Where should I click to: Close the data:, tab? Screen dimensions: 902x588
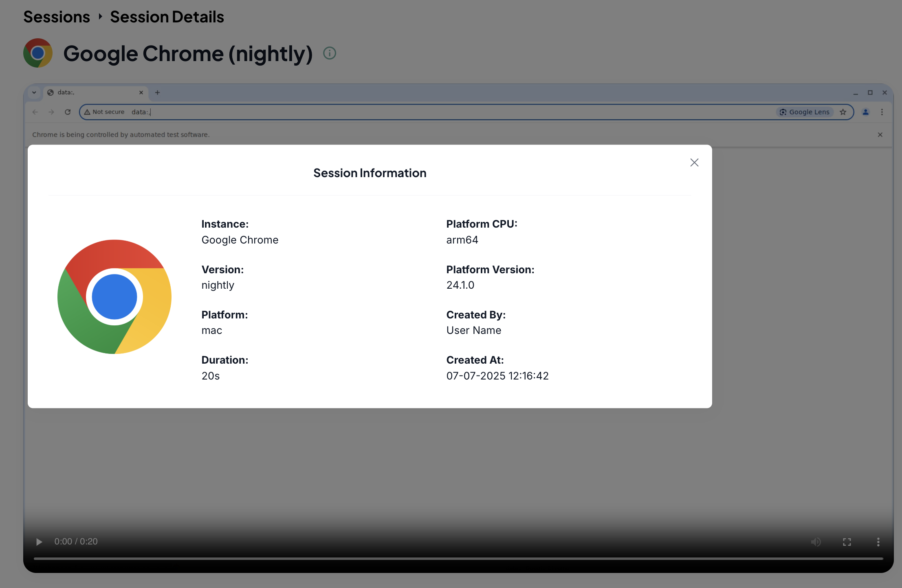coord(141,92)
